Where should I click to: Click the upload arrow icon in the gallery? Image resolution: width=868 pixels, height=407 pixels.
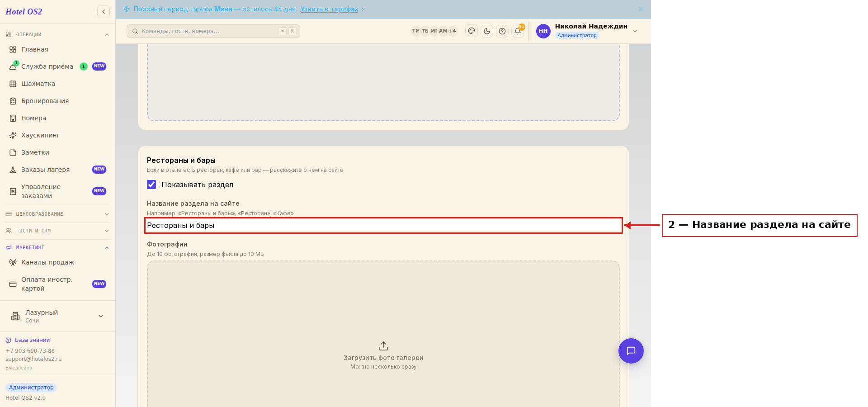click(x=383, y=346)
